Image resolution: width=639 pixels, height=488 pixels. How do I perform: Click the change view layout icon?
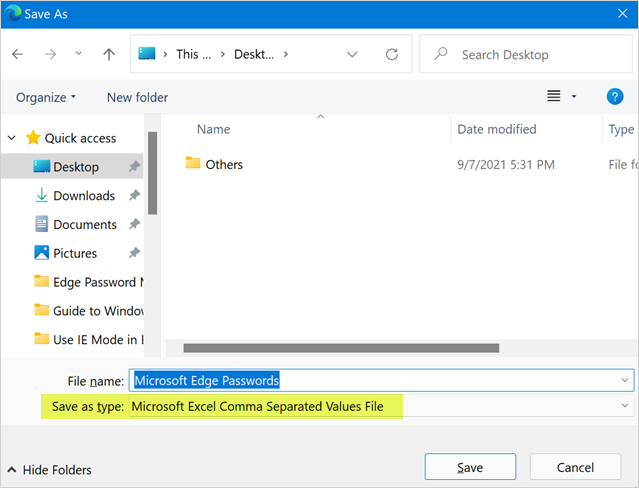pos(554,97)
